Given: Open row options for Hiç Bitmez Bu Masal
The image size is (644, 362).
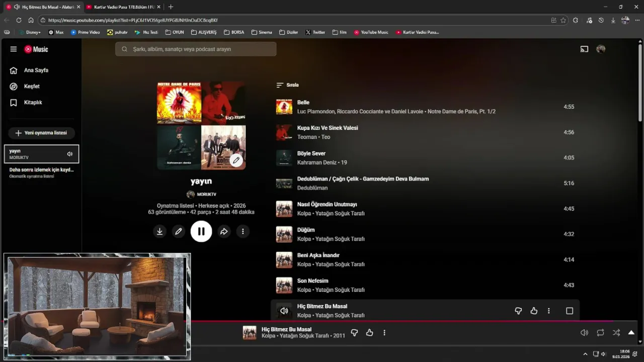Looking at the screenshot, I should (549, 311).
